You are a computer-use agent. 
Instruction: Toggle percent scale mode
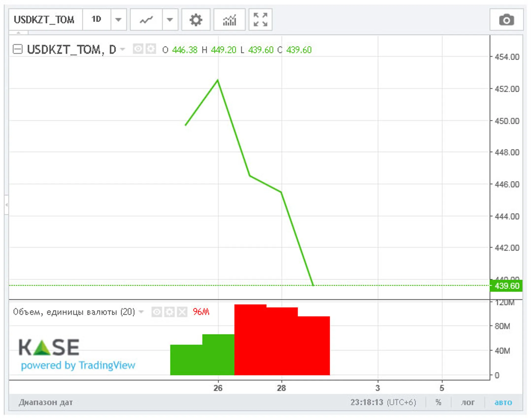(438, 403)
